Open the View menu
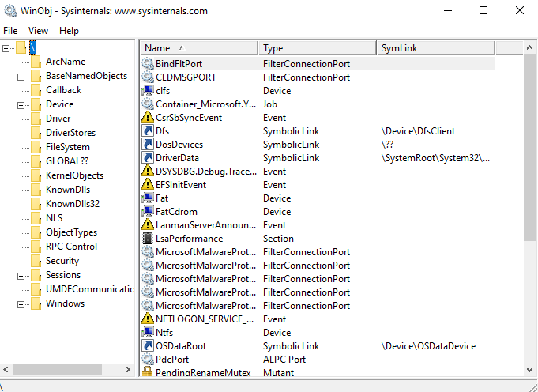 click(x=38, y=31)
